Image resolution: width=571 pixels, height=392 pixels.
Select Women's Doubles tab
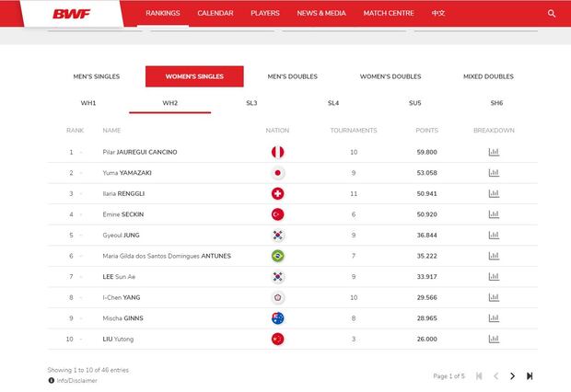pyautogui.click(x=390, y=76)
